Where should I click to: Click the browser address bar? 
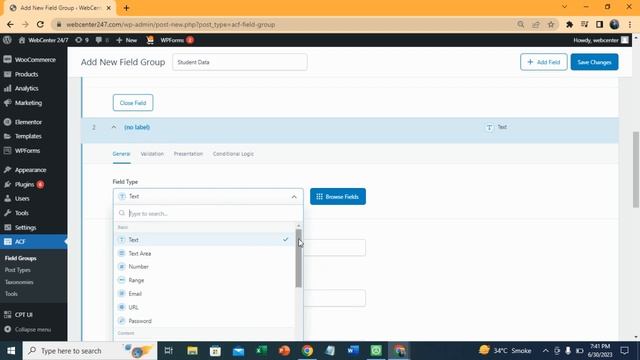(x=286, y=24)
